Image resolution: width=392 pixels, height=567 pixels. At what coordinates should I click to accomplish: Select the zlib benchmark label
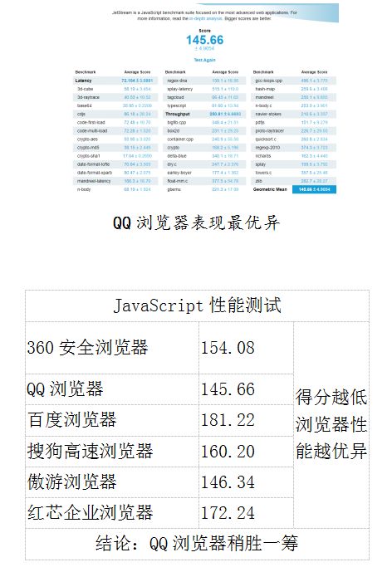258,181
